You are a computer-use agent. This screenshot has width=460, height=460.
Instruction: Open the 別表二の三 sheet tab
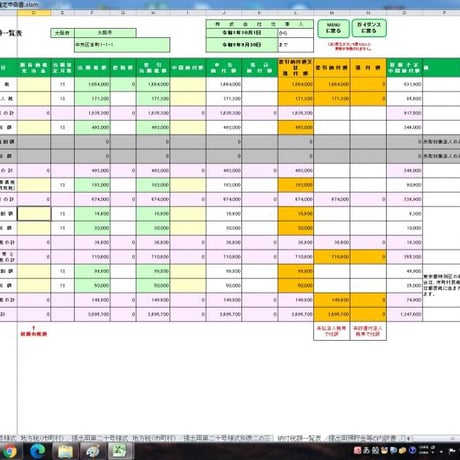pos(228,438)
